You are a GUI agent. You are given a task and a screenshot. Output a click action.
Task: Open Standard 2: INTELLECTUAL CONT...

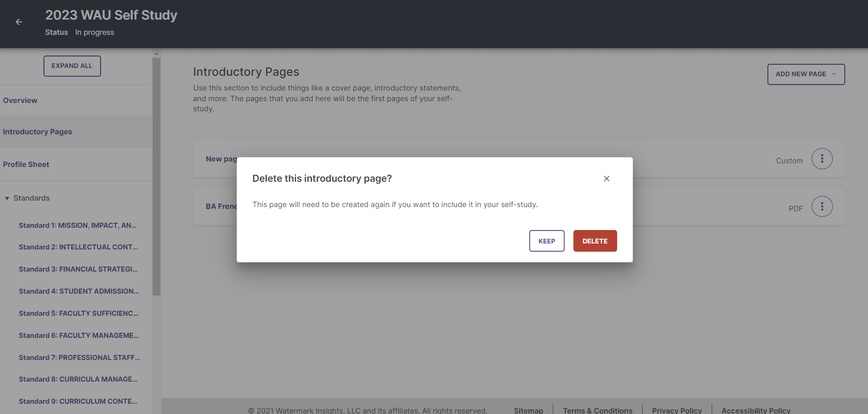click(78, 247)
